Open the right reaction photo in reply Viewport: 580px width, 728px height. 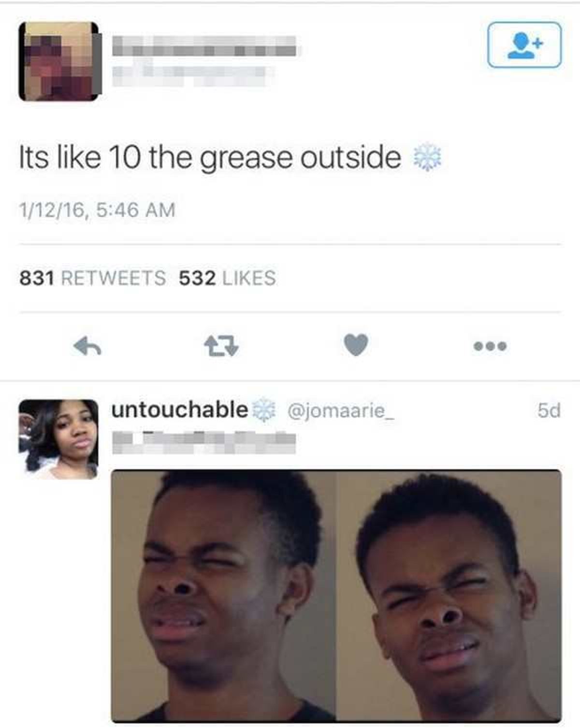(x=449, y=596)
